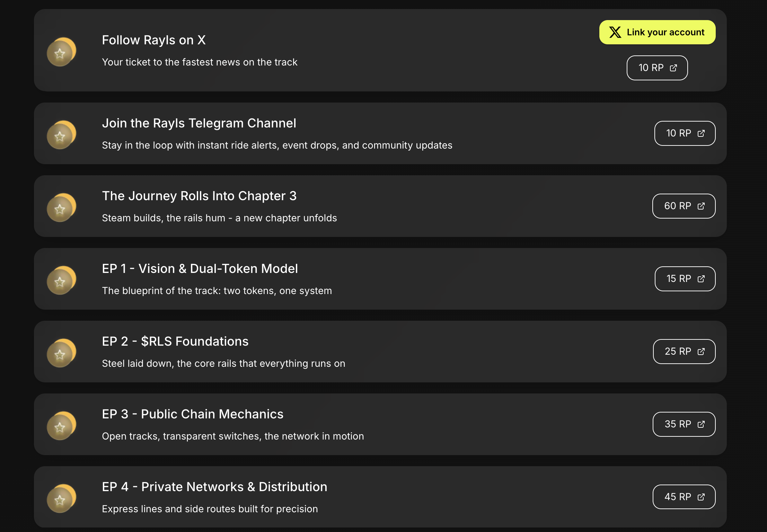The image size is (767, 532).
Task: Open the 10 RP Telegram Channel reward
Action: [x=685, y=133]
